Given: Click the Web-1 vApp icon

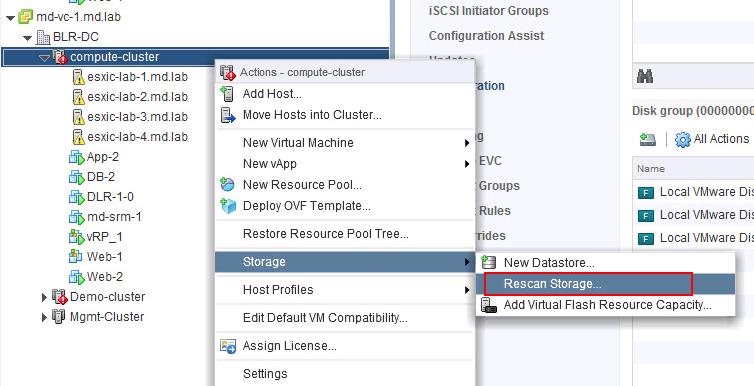Looking at the screenshot, I should click(76, 257).
